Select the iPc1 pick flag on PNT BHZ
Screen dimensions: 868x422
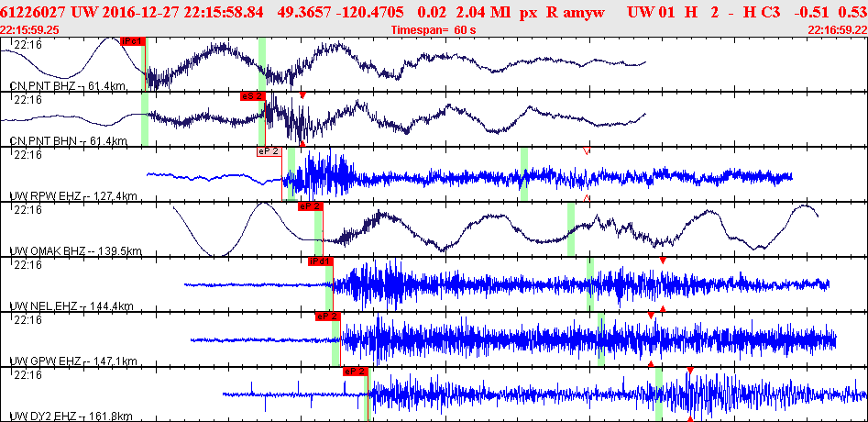pyautogui.click(x=133, y=41)
